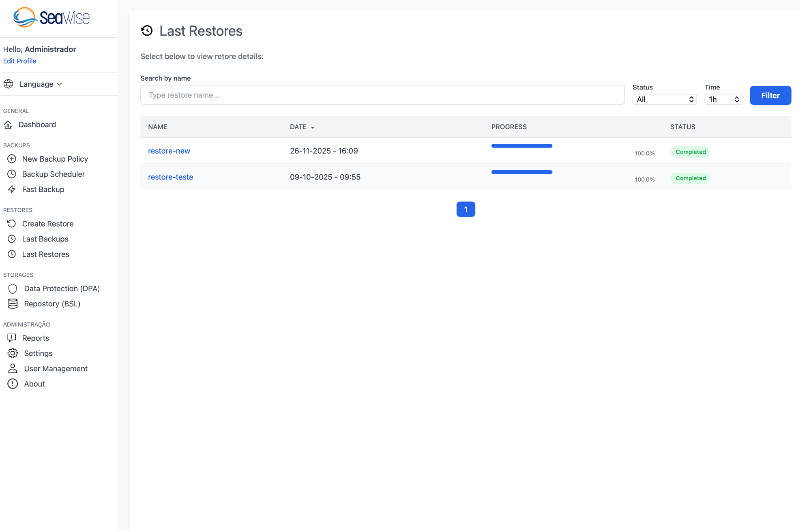This screenshot has height=532, width=811.
Task: Open the Status dropdown
Action: pos(664,99)
